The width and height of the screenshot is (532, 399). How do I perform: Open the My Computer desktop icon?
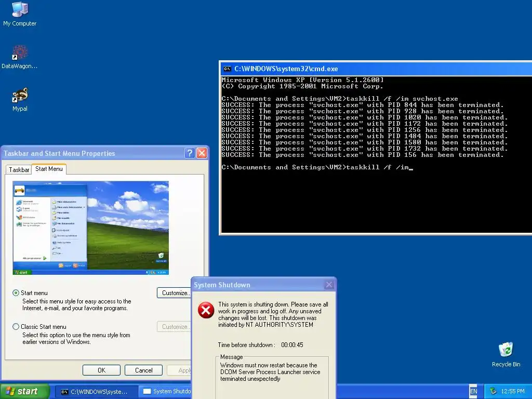point(20,14)
